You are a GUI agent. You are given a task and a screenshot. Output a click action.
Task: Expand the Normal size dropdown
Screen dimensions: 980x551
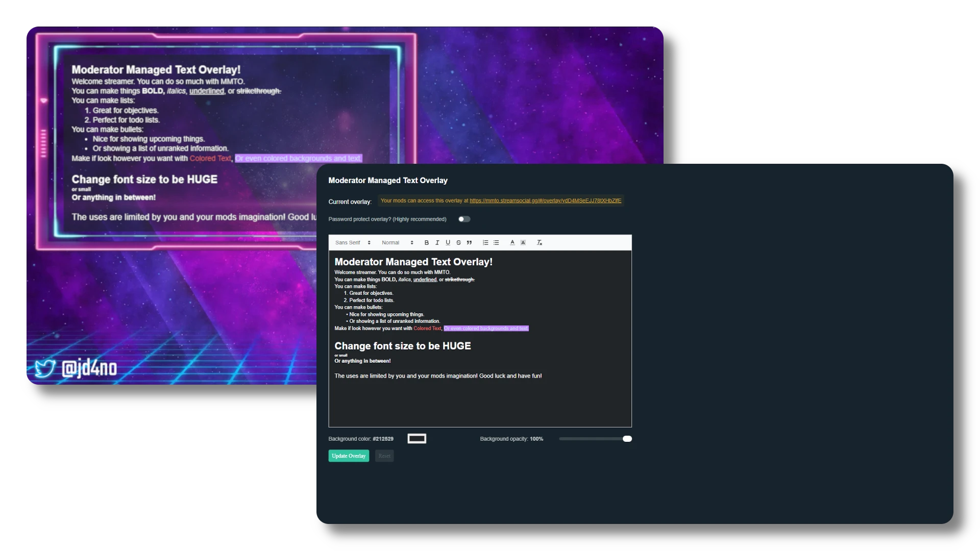point(397,243)
